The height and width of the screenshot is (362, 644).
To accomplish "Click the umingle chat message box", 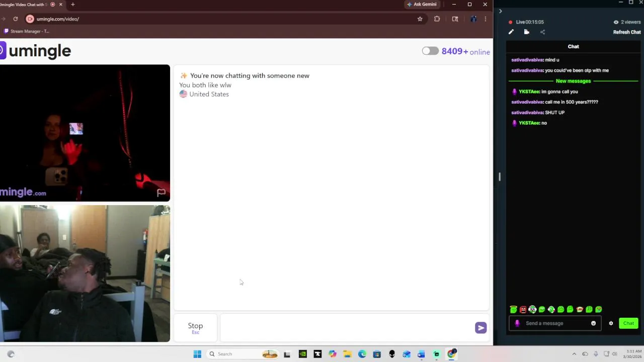I will click(x=347, y=328).
